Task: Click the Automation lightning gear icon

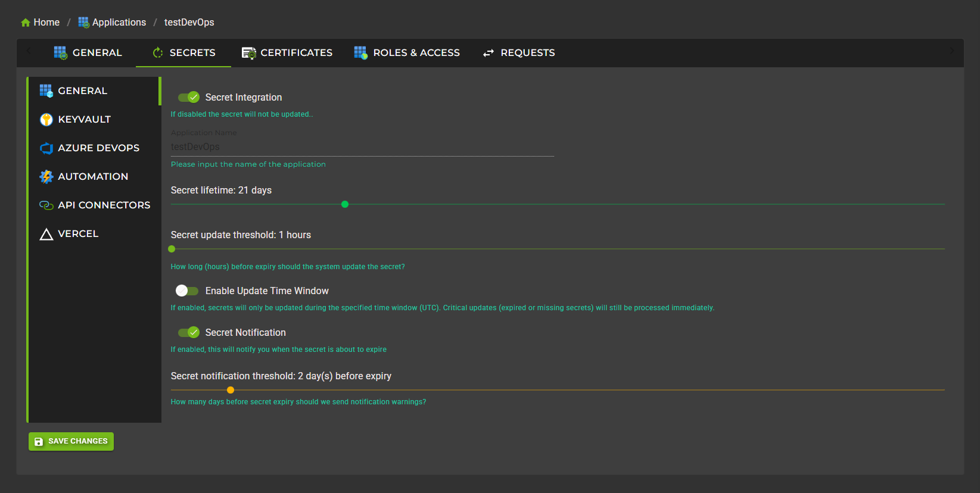Action: 46,176
